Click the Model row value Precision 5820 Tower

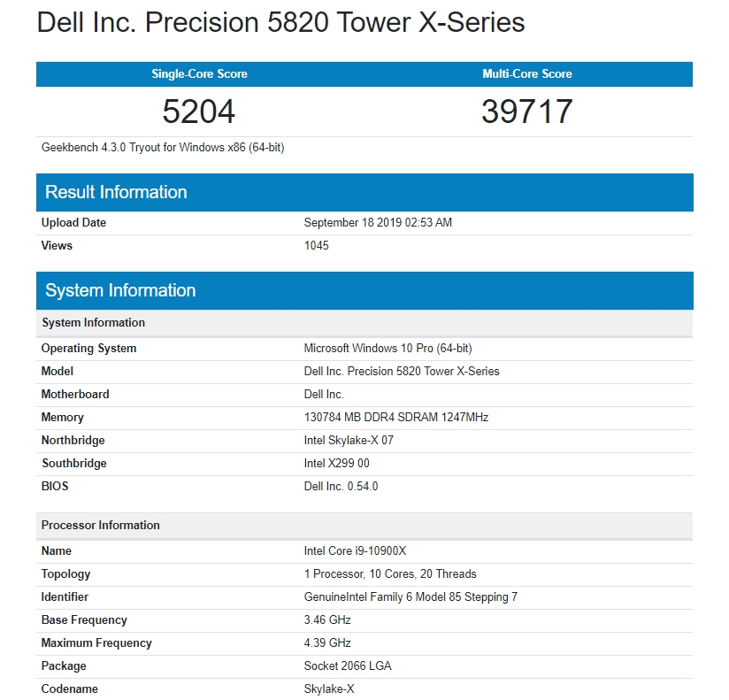click(402, 372)
